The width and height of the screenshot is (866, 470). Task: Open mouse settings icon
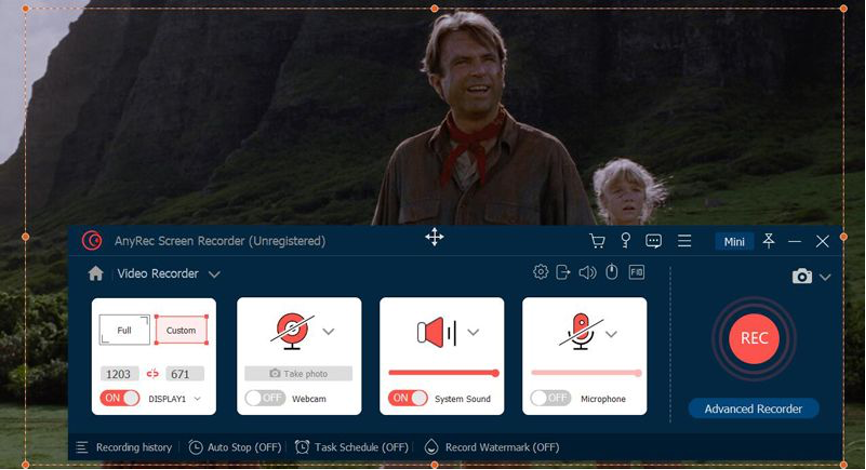(x=611, y=272)
